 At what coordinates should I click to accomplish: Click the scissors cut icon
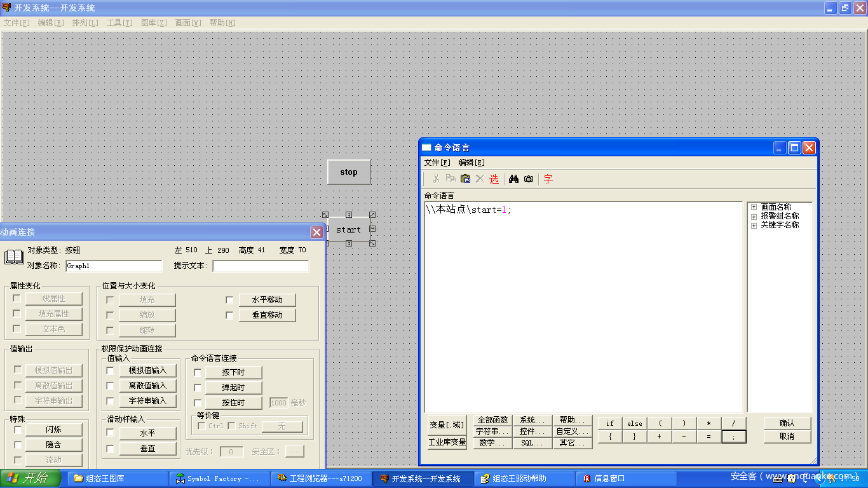click(436, 179)
